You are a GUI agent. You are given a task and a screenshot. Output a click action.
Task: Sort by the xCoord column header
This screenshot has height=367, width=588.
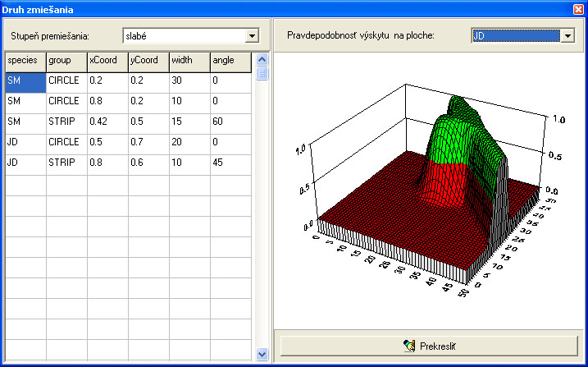107,61
